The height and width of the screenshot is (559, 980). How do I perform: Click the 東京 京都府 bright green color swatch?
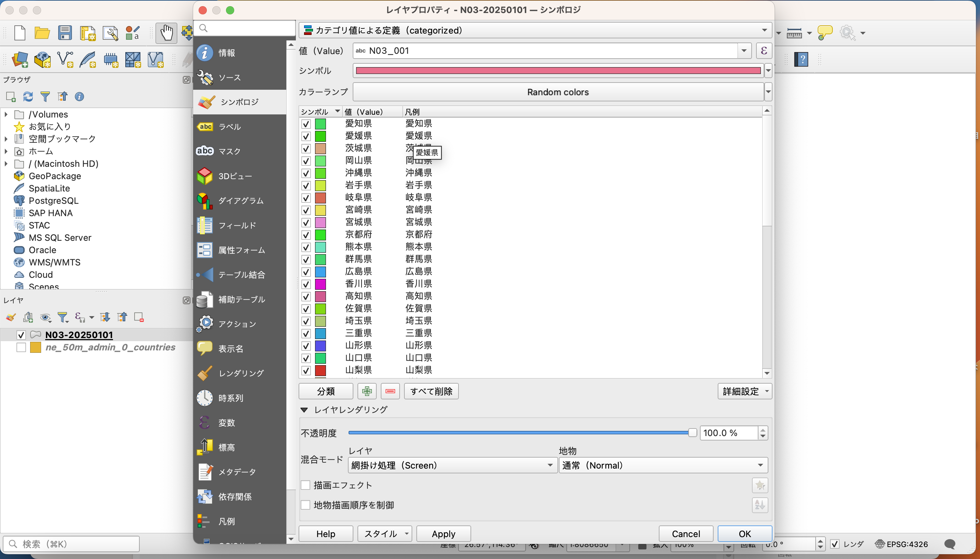pos(321,235)
